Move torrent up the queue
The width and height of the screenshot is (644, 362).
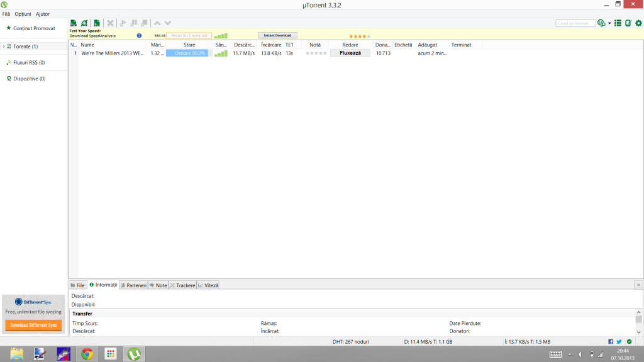tap(157, 23)
